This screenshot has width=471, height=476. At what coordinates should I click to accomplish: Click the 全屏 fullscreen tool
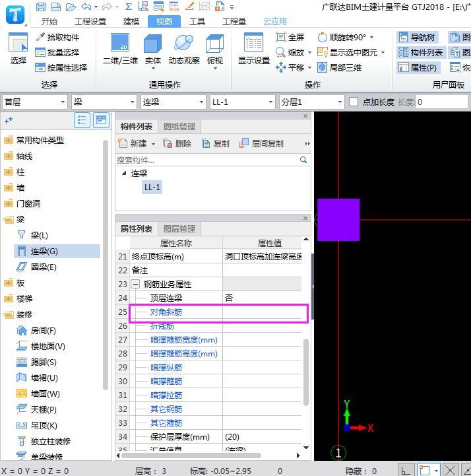click(x=290, y=37)
